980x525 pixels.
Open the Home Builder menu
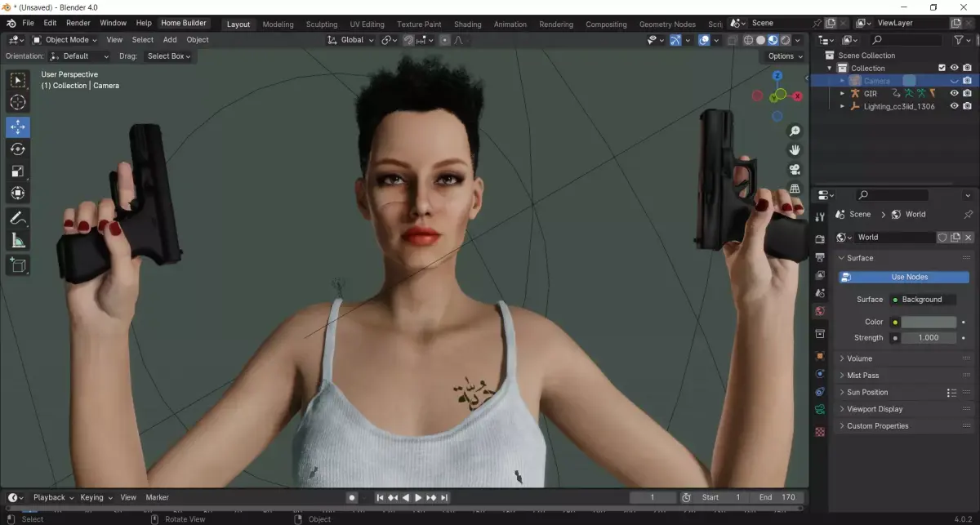(x=184, y=23)
